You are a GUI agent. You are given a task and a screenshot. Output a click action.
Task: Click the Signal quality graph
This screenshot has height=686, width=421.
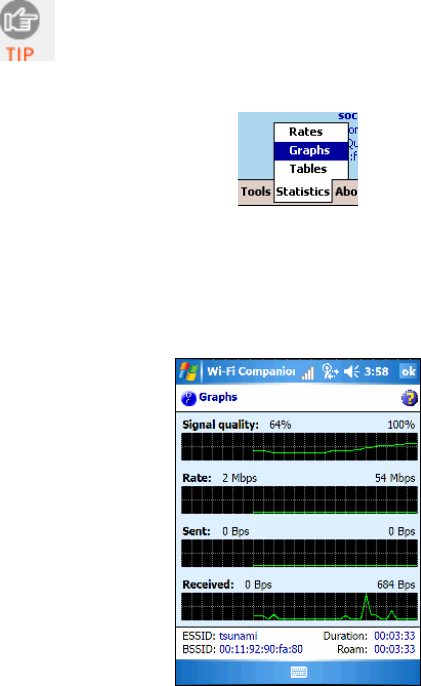coord(299,447)
